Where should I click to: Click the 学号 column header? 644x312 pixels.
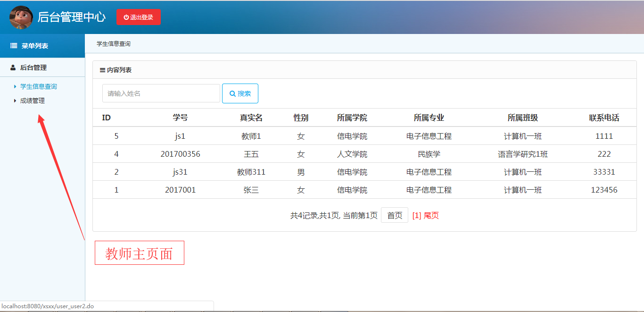[180, 118]
